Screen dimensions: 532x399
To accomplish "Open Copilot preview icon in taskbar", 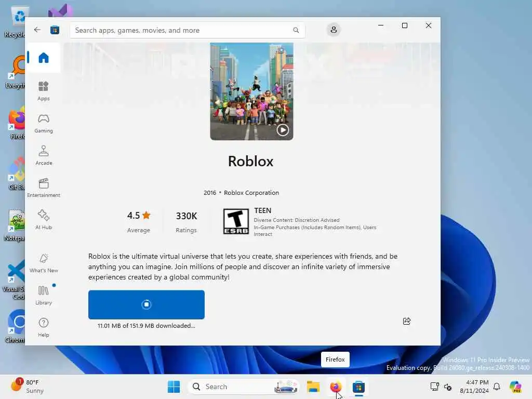I will pos(515,387).
